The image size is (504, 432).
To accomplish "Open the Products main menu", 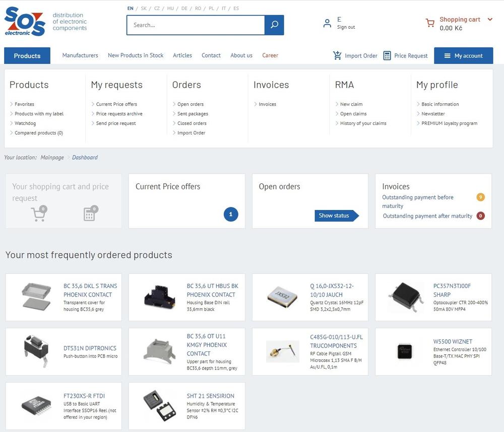I will point(27,55).
